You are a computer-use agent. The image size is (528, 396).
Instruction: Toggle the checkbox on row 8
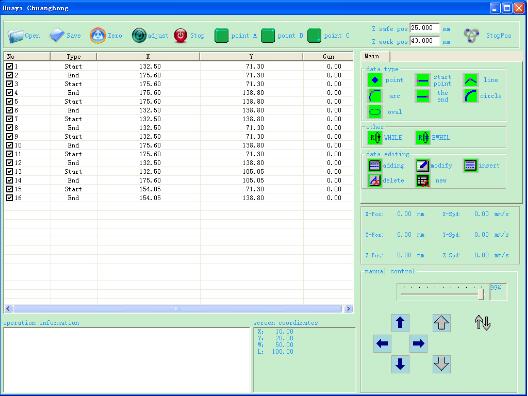9,128
